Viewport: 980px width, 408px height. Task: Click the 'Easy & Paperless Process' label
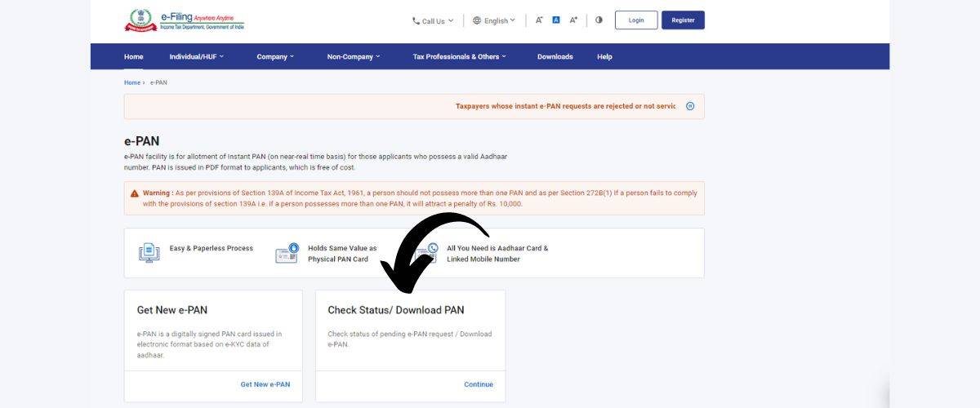tap(212, 248)
